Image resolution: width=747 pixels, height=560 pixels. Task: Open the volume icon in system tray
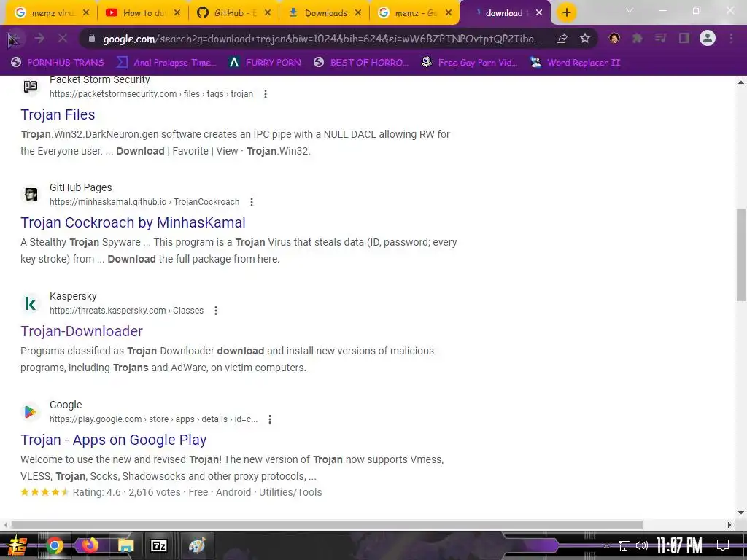click(x=642, y=545)
